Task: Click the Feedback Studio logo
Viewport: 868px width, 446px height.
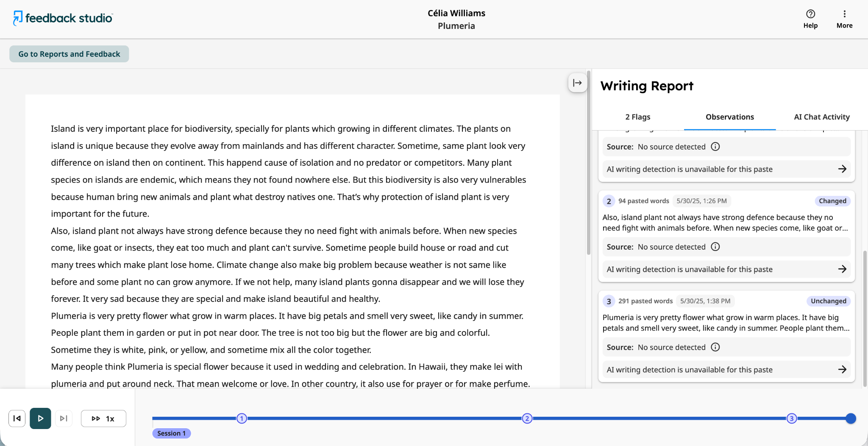Action: [63, 18]
